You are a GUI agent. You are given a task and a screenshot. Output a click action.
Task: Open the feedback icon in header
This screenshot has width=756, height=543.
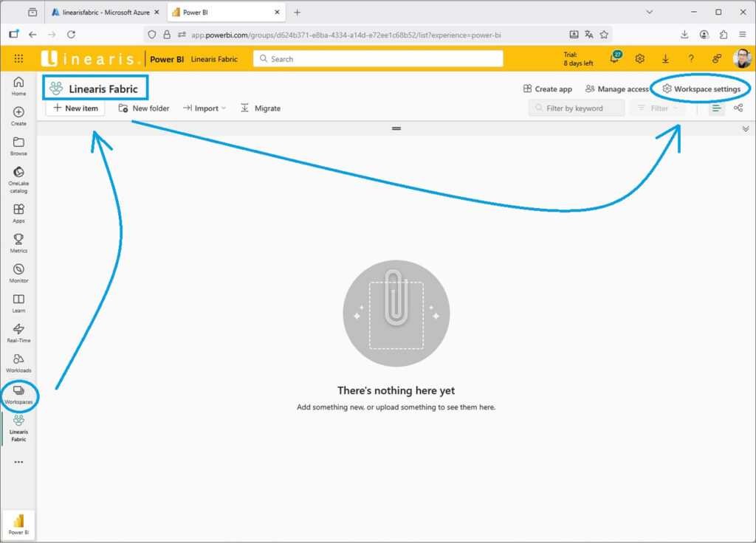click(x=716, y=59)
